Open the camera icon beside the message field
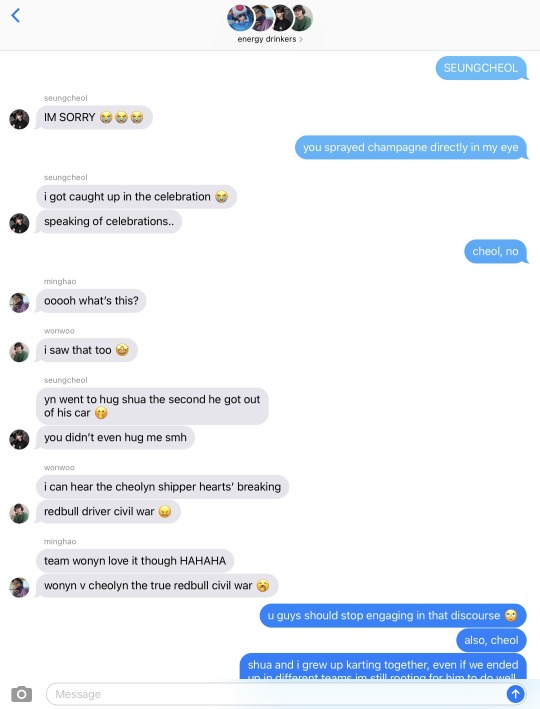Viewport: 540px width, 709px height. tap(21, 694)
